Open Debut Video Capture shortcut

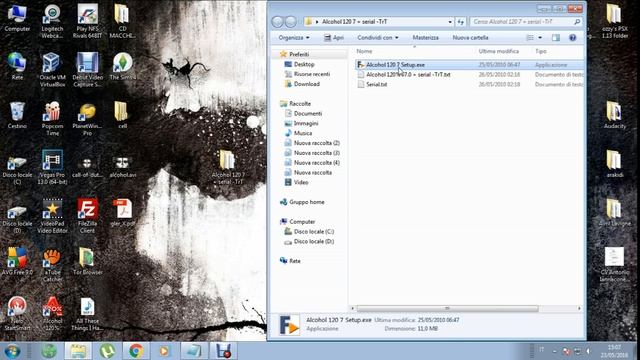click(87, 69)
